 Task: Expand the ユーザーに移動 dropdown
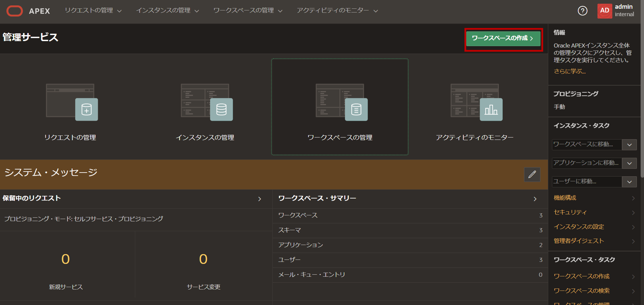[629, 182]
